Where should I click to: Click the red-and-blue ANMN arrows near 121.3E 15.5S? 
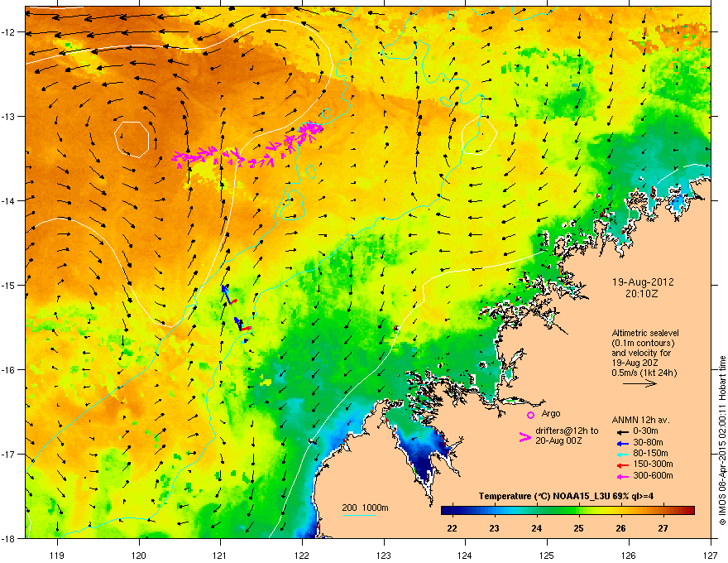coord(242,325)
